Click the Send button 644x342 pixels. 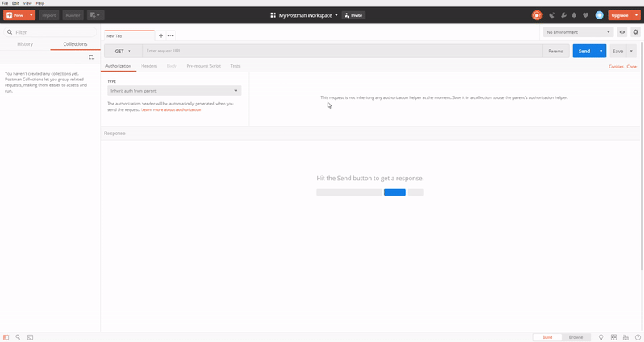584,51
